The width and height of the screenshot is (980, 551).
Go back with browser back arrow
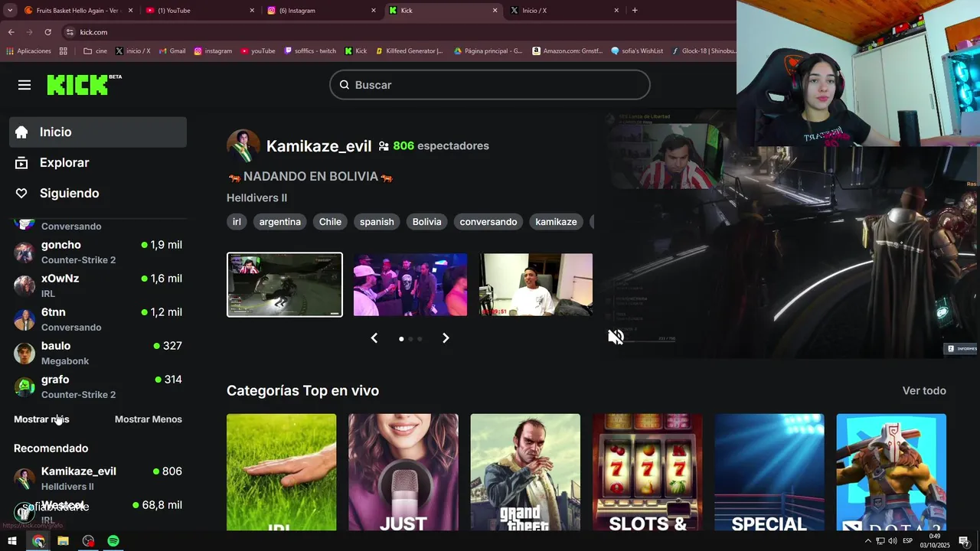tap(11, 32)
